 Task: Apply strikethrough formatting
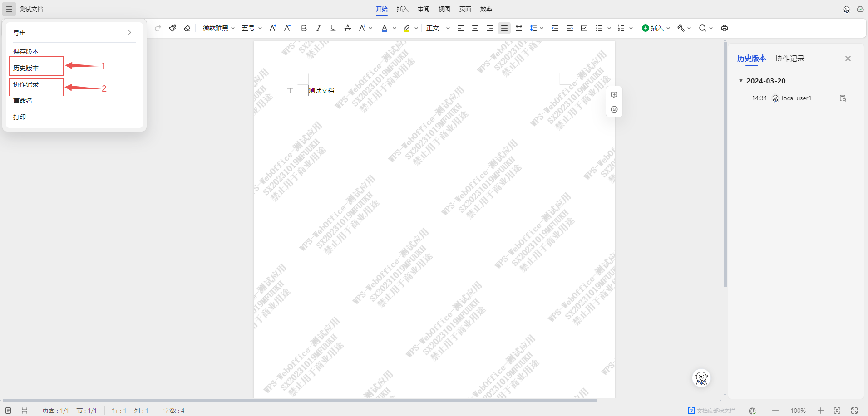click(x=348, y=28)
